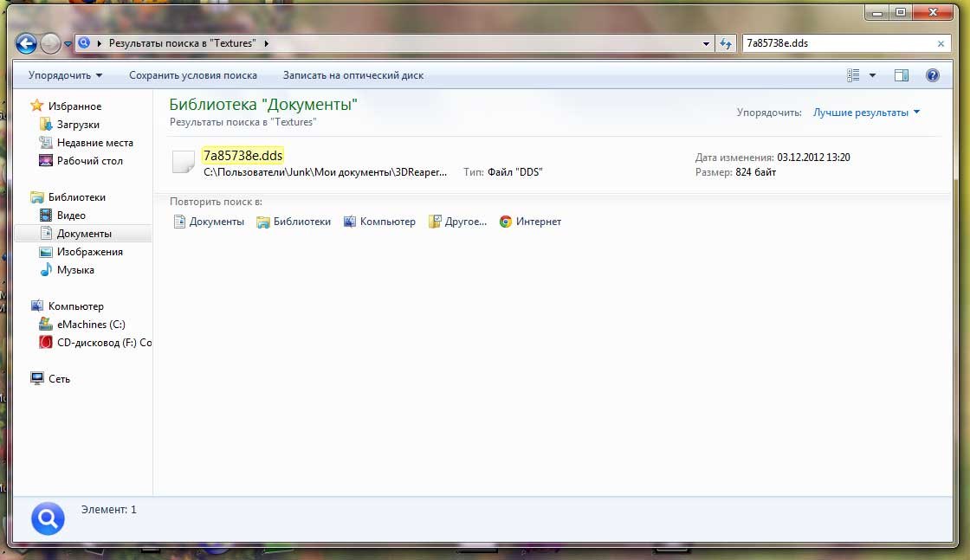Open CD-дисковод (F:) drive
The width and height of the screenshot is (970, 560).
coord(104,343)
